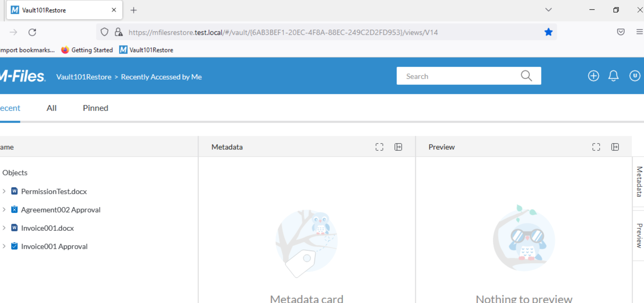Viewport: 644px width, 303px height.
Task: Switch to the Recent tab
Action: [x=10, y=108]
